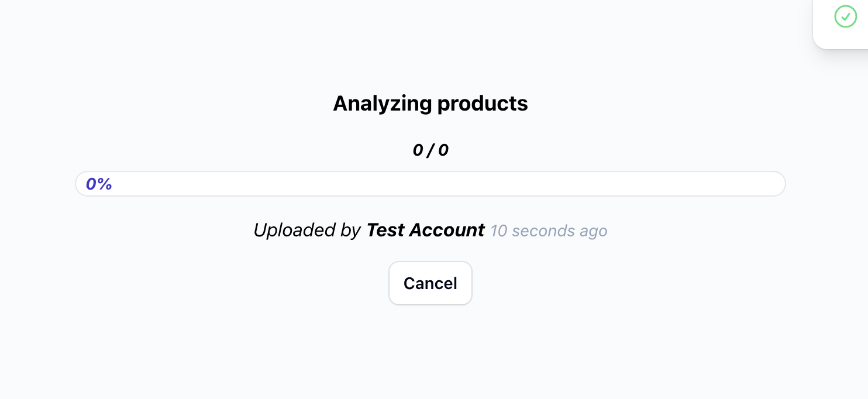
Task: Click the word Analyzing in the heading
Action: point(383,104)
